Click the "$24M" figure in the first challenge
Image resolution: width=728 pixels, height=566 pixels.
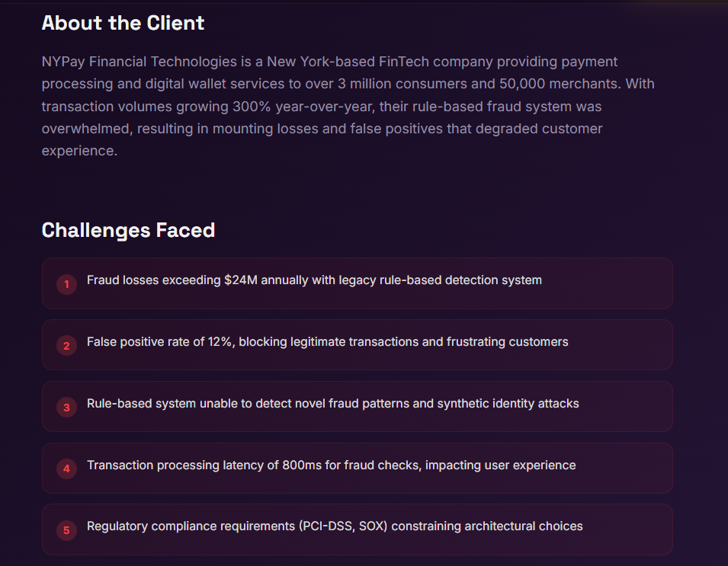pos(241,280)
